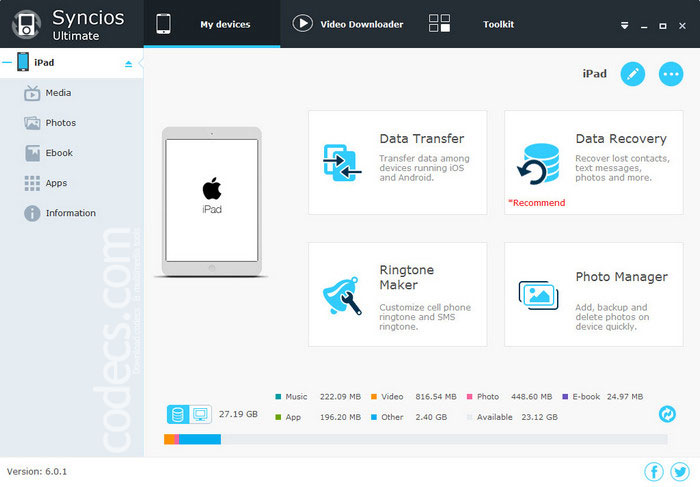Open the Data Transfer tool
Image resolution: width=700 pixels, height=487 pixels.
click(x=397, y=162)
